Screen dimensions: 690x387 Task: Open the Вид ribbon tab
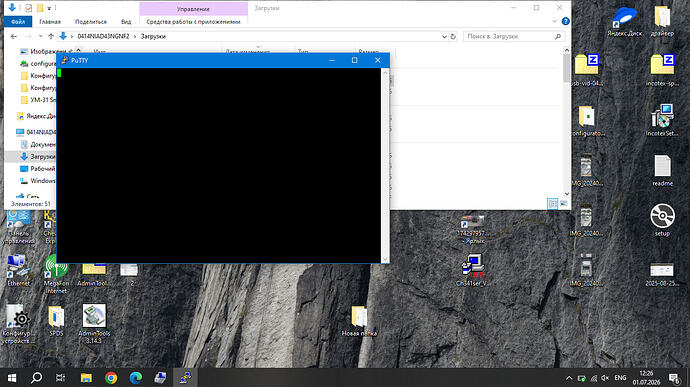point(126,22)
